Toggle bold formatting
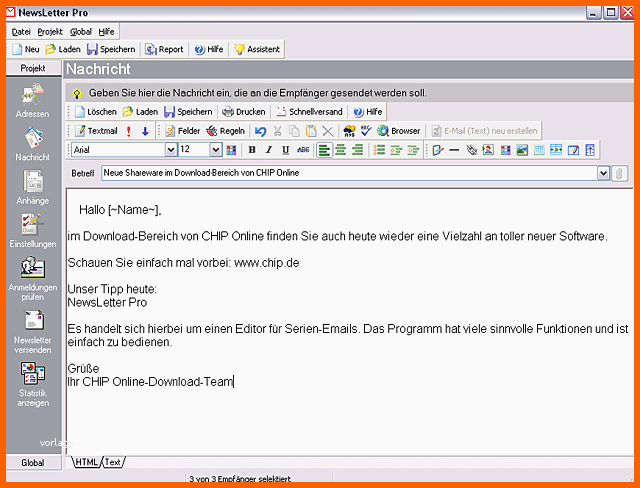The image size is (640, 488). (x=252, y=150)
